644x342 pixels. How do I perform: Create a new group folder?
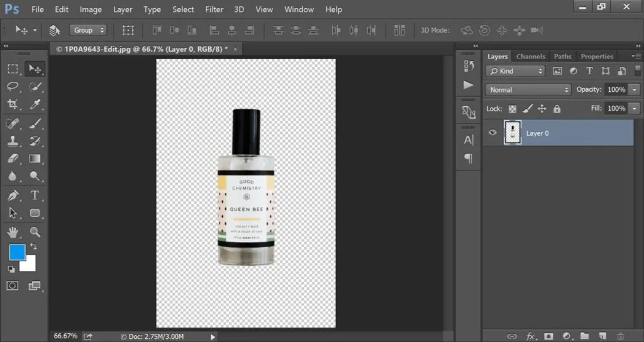coord(584,336)
